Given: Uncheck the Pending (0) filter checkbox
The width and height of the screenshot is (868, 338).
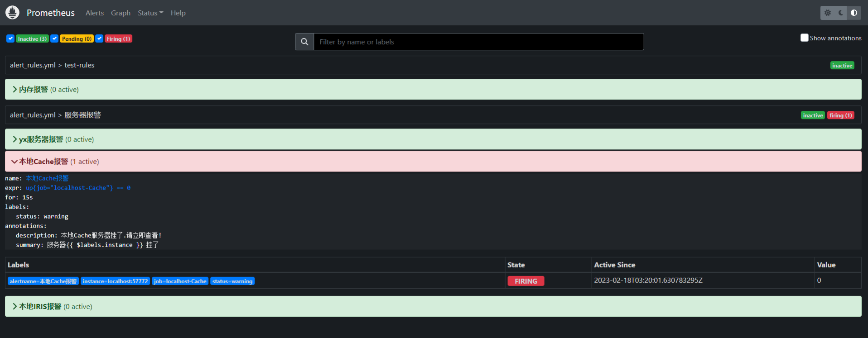Looking at the screenshot, I should pyautogui.click(x=54, y=38).
